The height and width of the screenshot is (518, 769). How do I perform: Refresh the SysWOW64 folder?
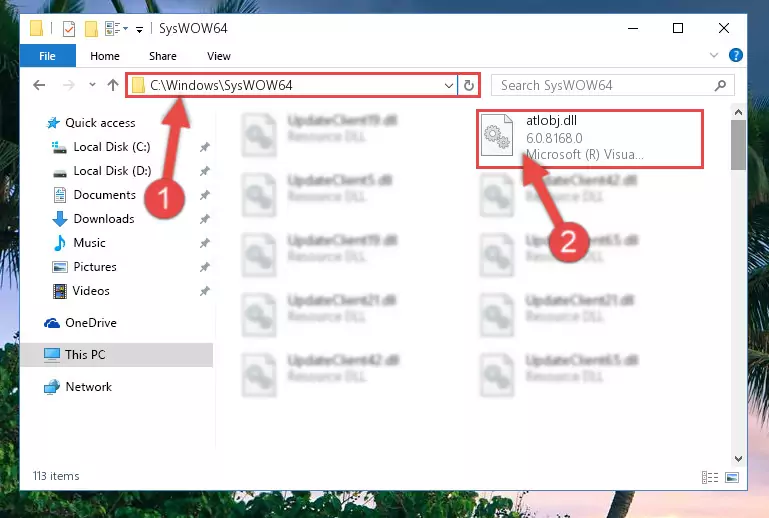pos(469,85)
